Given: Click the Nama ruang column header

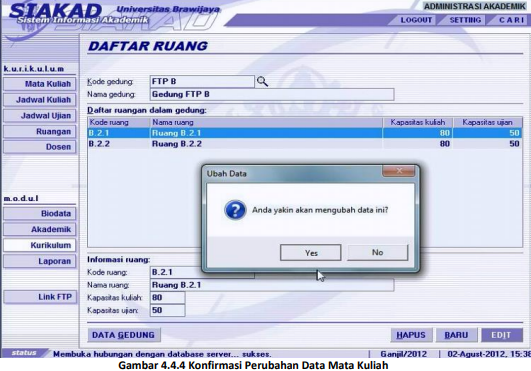Looking at the screenshot, I should point(266,122).
